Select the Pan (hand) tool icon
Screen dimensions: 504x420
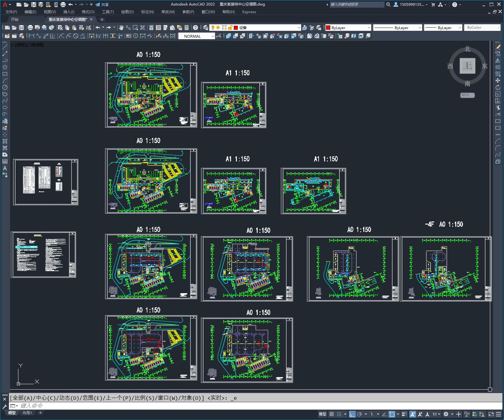pyautogui.click(x=121, y=28)
